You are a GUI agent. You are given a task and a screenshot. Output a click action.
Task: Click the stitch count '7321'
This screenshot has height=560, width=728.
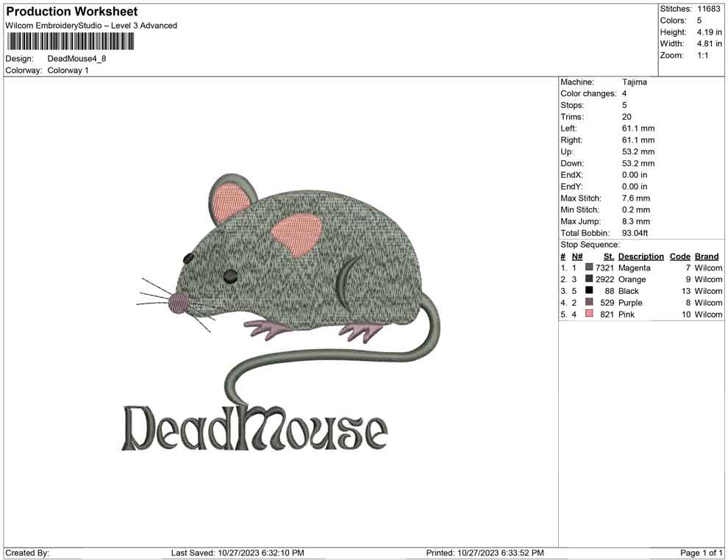[x=605, y=268]
